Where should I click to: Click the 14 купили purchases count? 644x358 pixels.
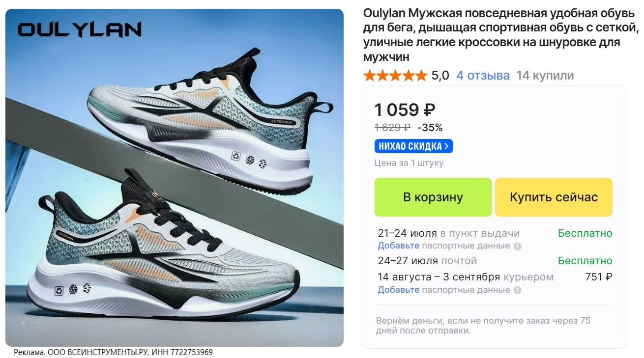click(545, 76)
